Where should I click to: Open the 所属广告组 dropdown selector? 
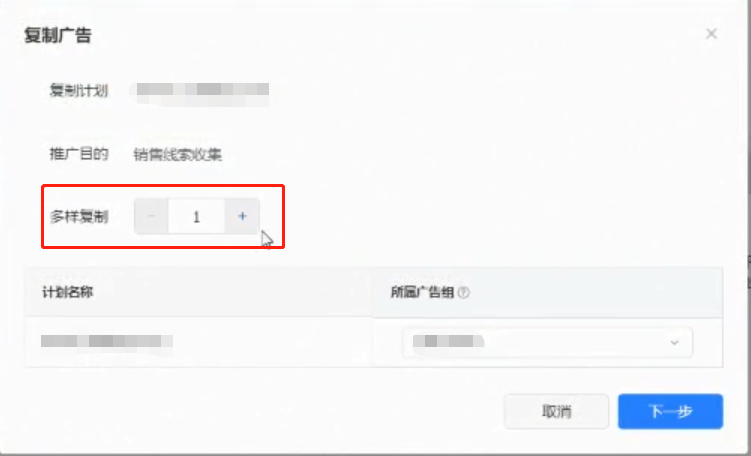click(x=547, y=342)
